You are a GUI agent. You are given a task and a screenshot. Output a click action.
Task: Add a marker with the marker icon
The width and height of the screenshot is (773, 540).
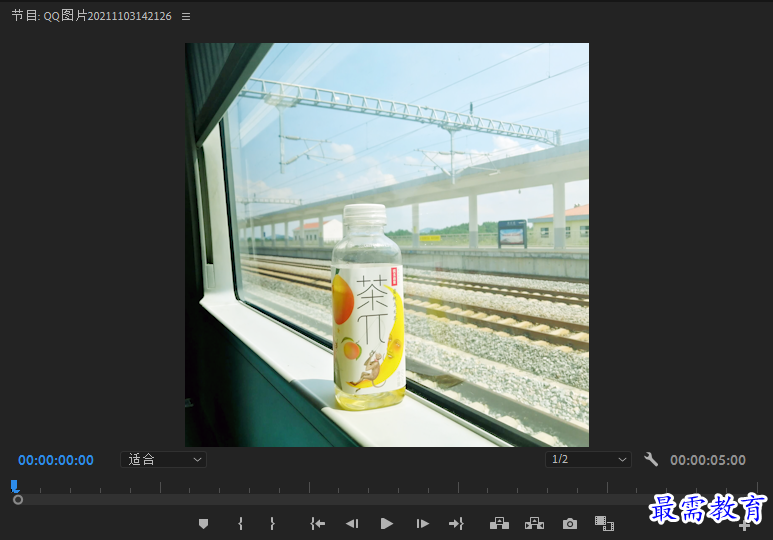pos(203,524)
